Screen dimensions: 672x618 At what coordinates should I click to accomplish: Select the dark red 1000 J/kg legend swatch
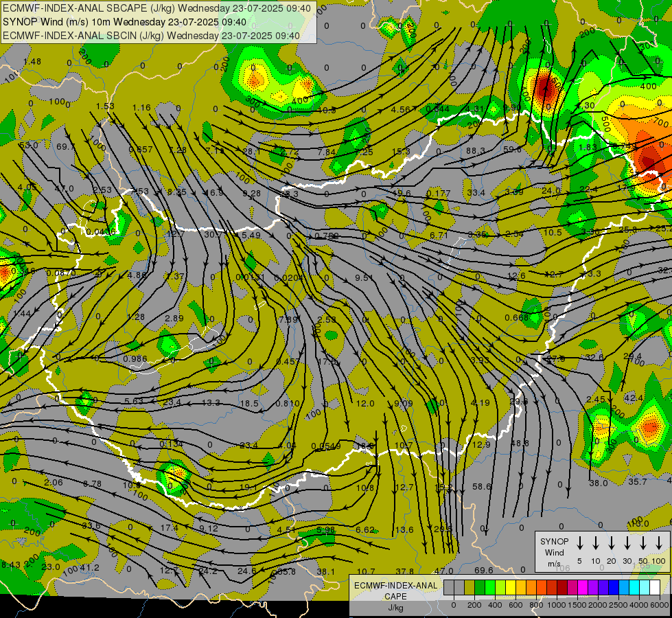coord(562,587)
